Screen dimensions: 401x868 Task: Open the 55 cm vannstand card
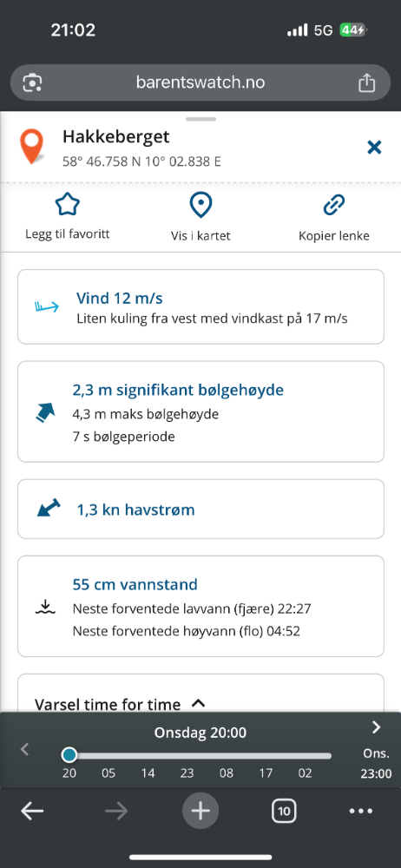200,606
